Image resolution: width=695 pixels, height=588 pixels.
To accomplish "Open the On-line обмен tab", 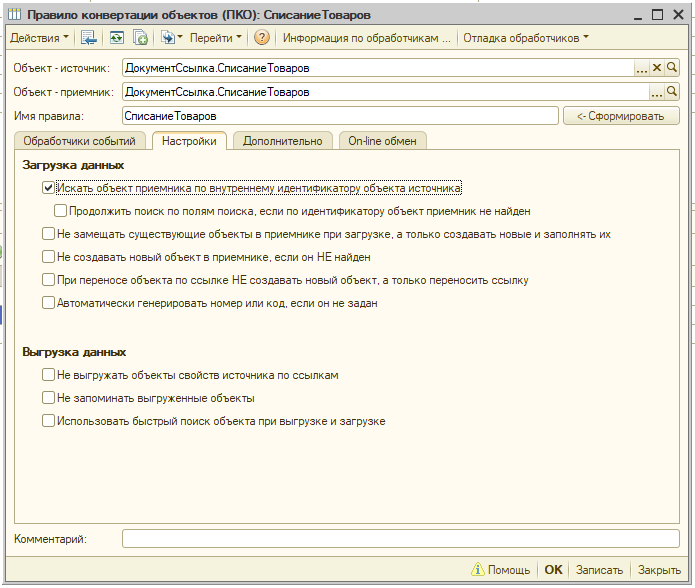I will point(382,141).
